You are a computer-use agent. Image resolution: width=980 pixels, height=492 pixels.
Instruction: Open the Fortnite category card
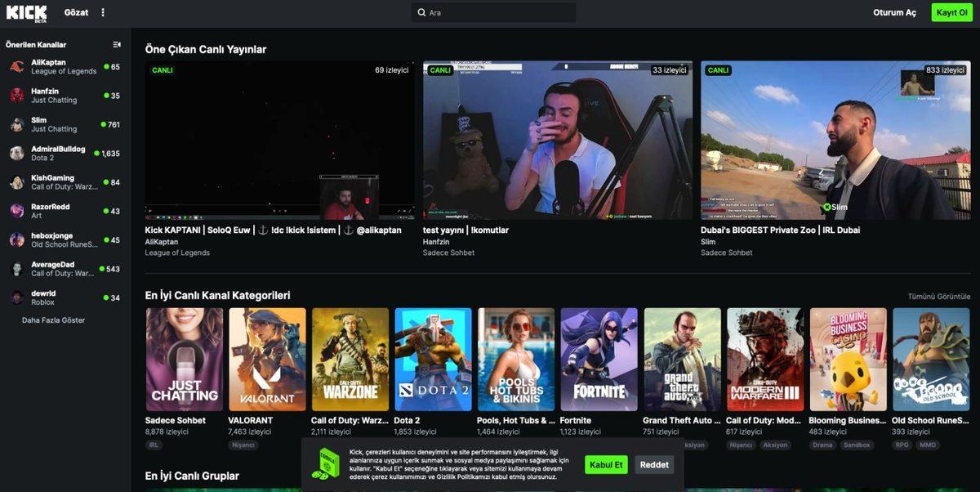click(x=599, y=358)
